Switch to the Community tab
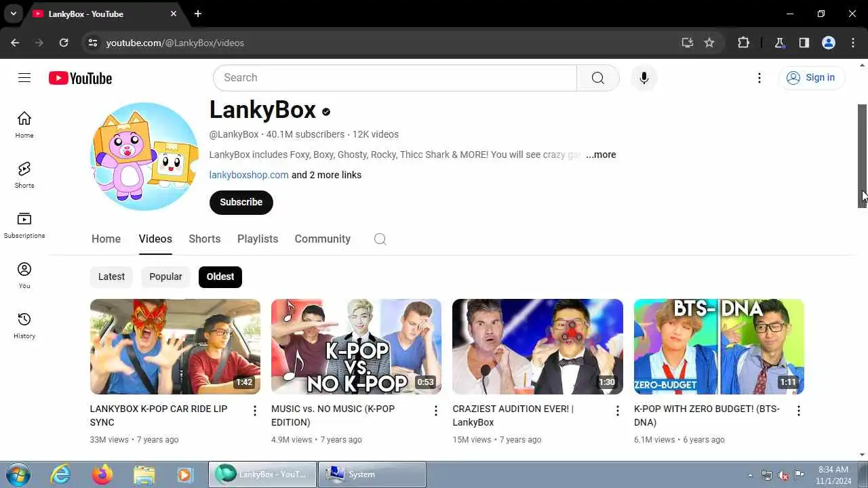Image resolution: width=868 pixels, height=488 pixels. tap(323, 239)
